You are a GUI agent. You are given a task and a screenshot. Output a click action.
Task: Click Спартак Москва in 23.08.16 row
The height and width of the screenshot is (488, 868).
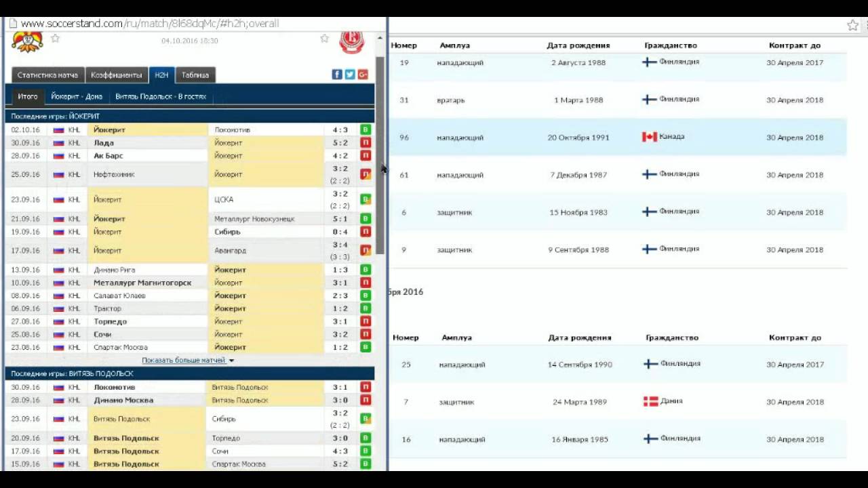(121, 347)
